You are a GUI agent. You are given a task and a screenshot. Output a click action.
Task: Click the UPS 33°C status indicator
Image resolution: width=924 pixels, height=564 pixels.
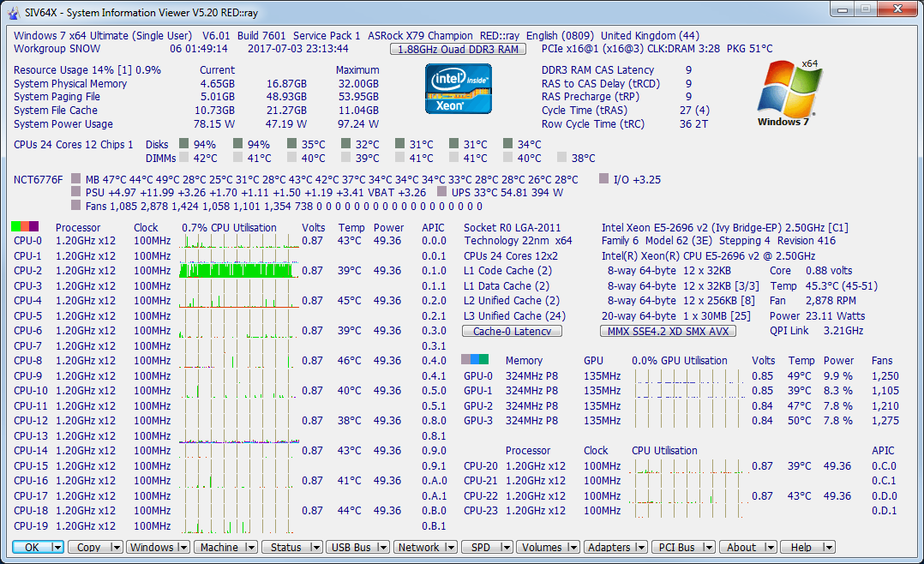442,191
